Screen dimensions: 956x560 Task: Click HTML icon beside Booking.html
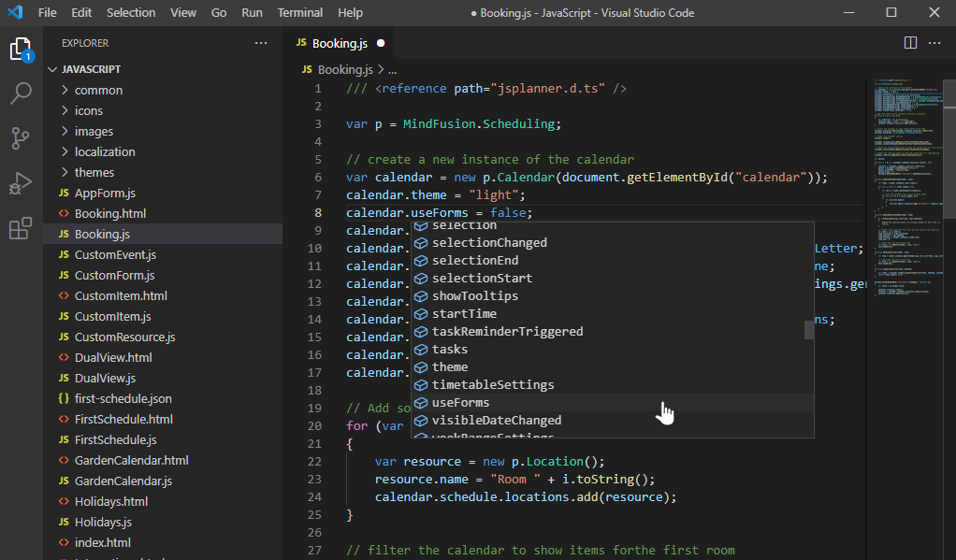tap(64, 213)
